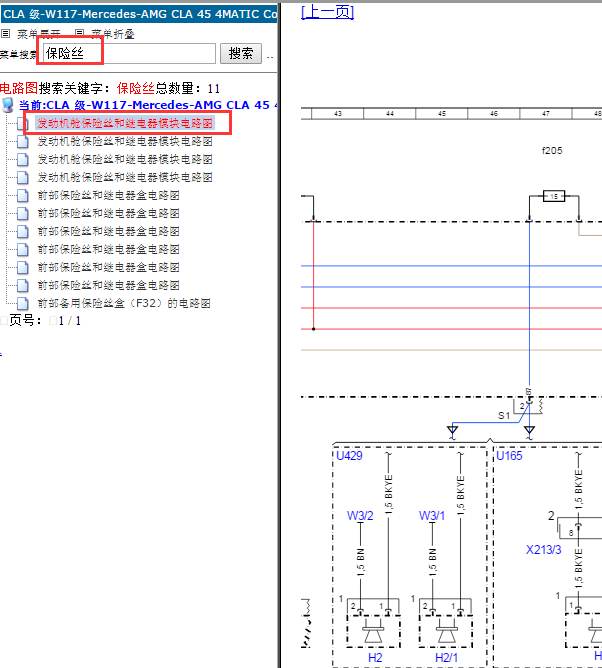Viewport: 602px width, 668px height.
Task: Click the page number 1 / 1
Action: pyautogui.click(x=69, y=321)
